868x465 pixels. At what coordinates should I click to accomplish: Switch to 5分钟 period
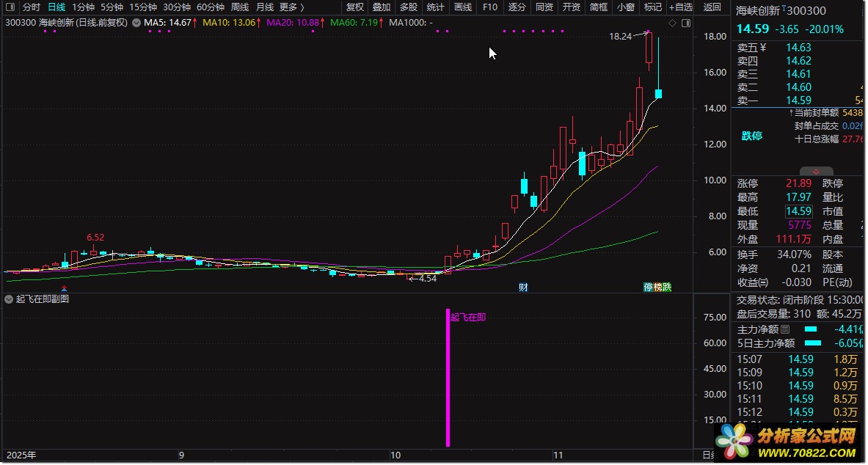pos(112,7)
